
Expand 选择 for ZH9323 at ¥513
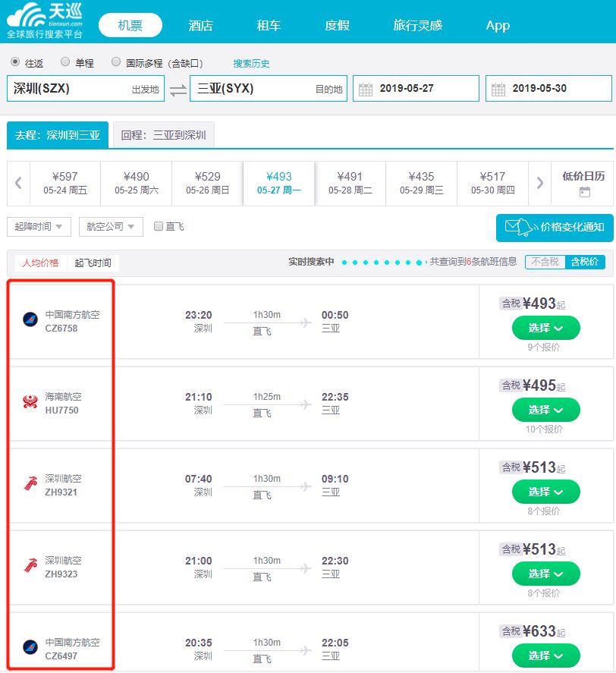[545, 574]
